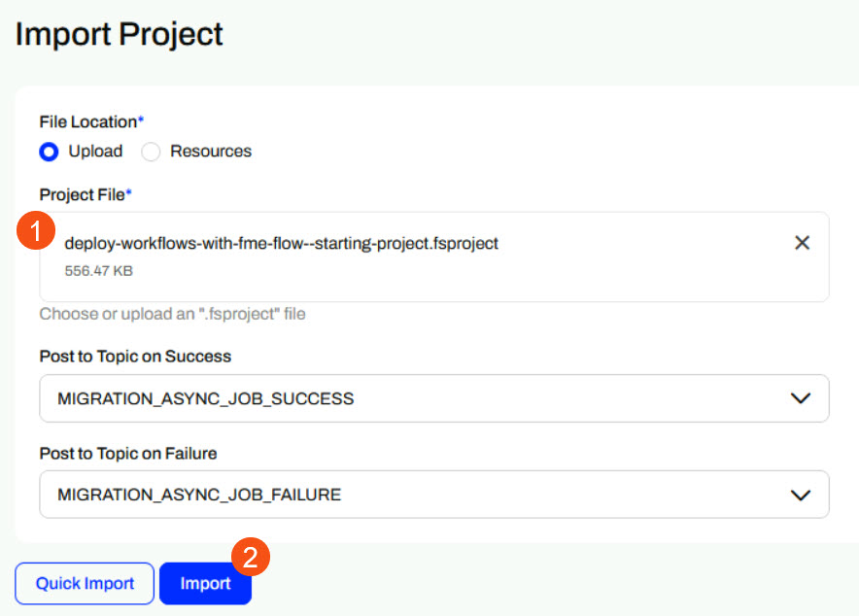Click the "Choose or upload" hint text
Viewport: 859px width, 616px height.
pyautogui.click(x=173, y=314)
